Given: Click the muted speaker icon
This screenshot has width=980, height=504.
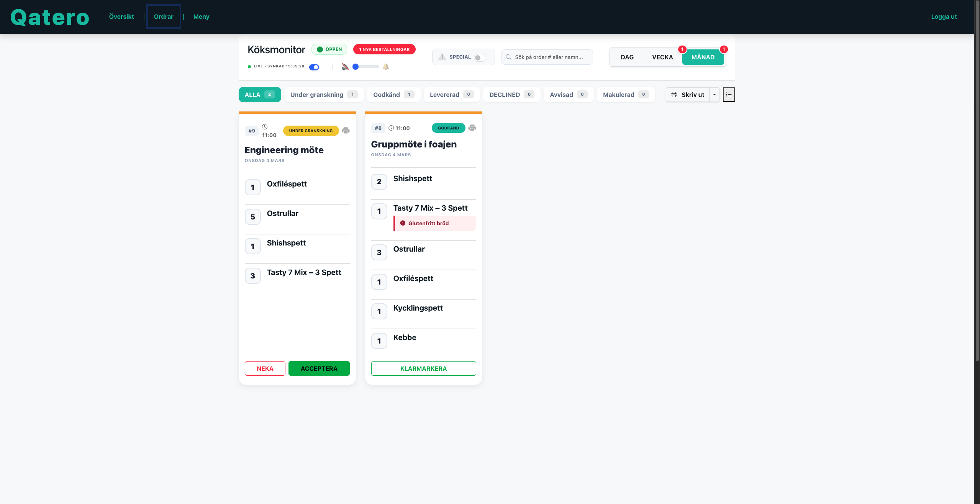Looking at the screenshot, I should pyautogui.click(x=345, y=67).
